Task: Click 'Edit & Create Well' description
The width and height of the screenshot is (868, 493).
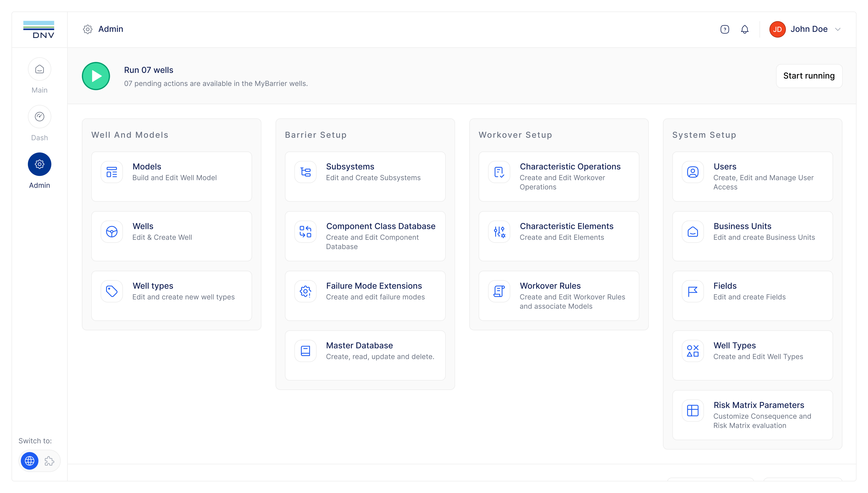Action: click(x=162, y=237)
